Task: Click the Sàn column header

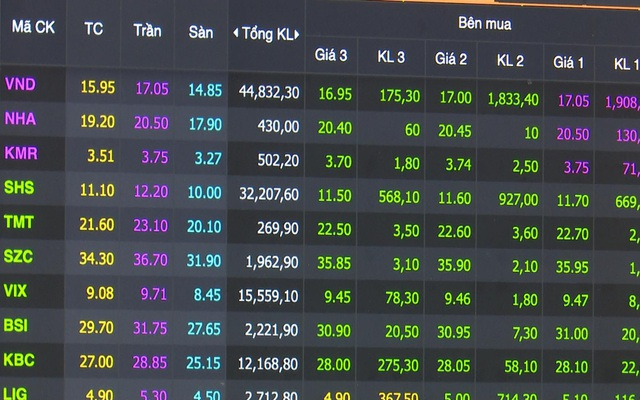Action: [201, 32]
